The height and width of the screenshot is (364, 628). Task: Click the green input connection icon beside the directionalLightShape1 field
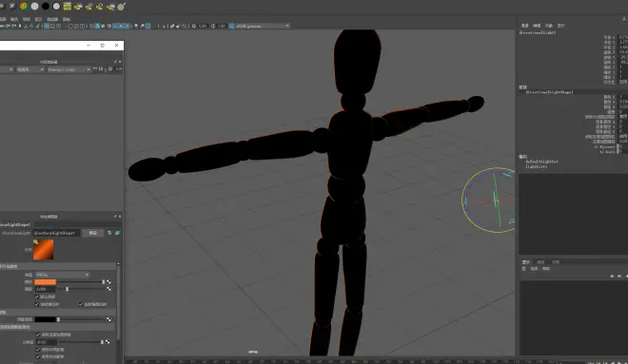point(109,233)
